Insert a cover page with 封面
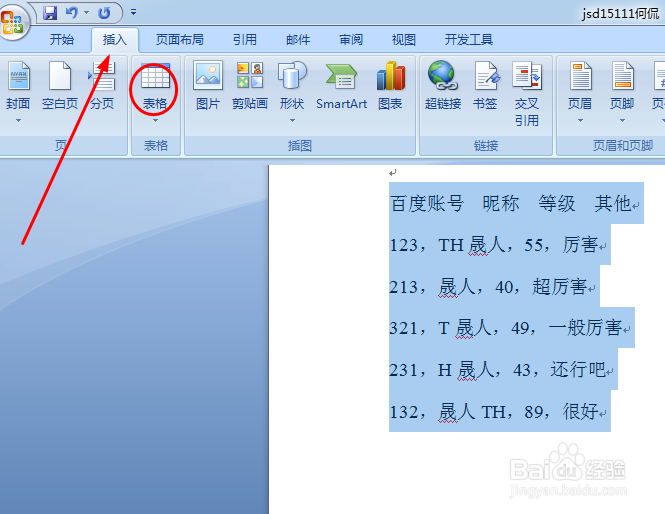Image resolution: width=665 pixels, height=514 pixels. tap(18, 86)
